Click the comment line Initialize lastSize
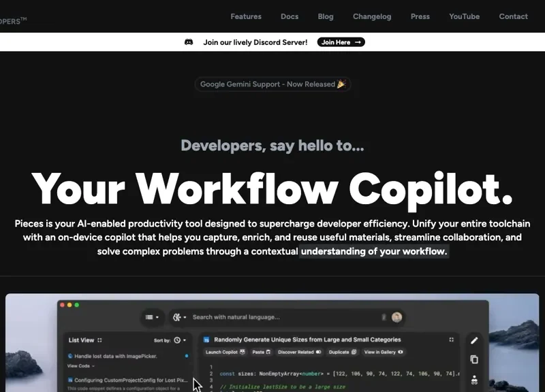Screen dimensions: 545x392 (x=282, y=387)
